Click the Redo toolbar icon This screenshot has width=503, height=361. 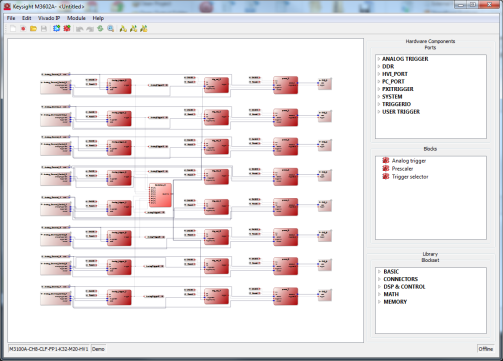[90, 29]
